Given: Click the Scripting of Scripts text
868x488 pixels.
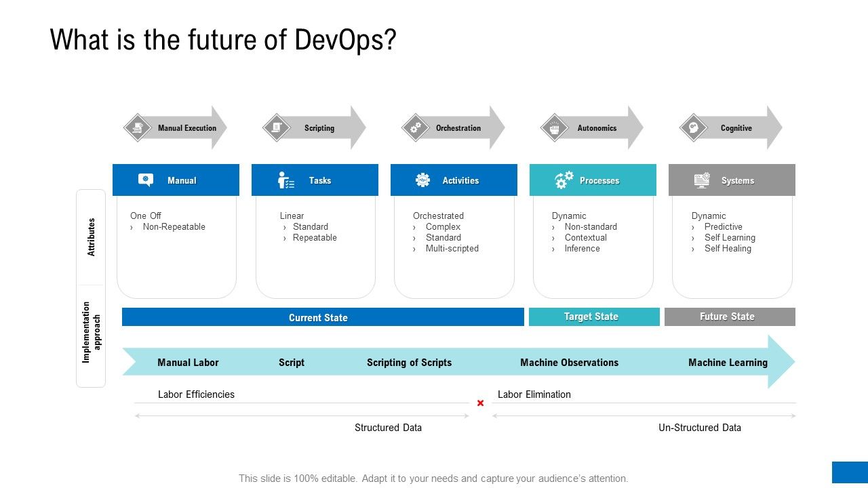Looking at the screenshot, I should 409,363.
